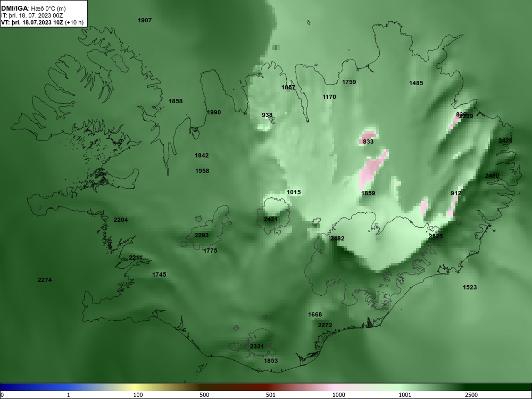Click the 1668 height label
Viewport: 532px width, 399px height.
315,314
